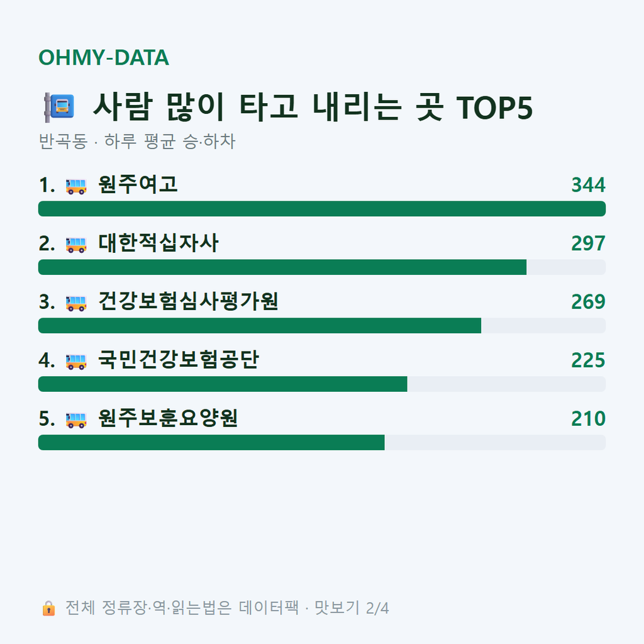This screenshot has height=644, width=644.
Task: Click the bus icon beside 대한적십자사
Action: [76, 245]
